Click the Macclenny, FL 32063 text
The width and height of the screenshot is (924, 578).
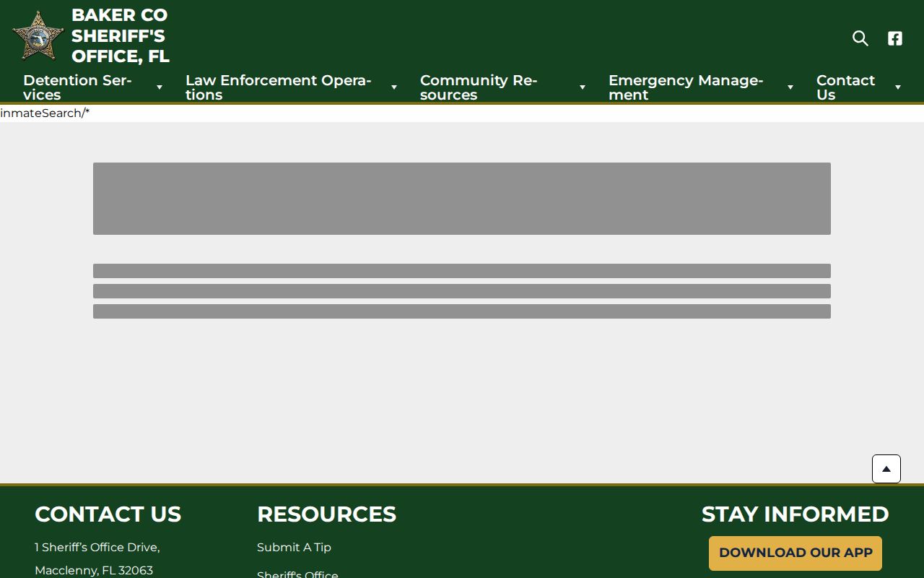(94, 570)
